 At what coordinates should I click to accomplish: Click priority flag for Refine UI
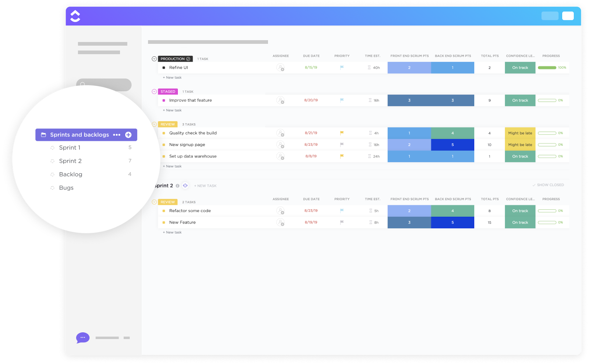[x=342, y=67]
